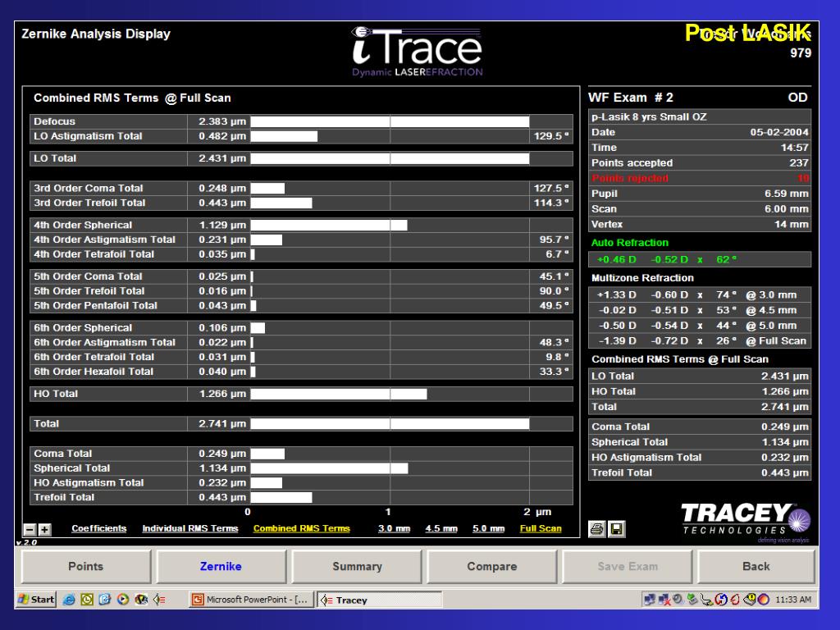840x630 pixels.
Task: Click the 6th Order Hexafoil Total label
Action: tap(94, 372)
